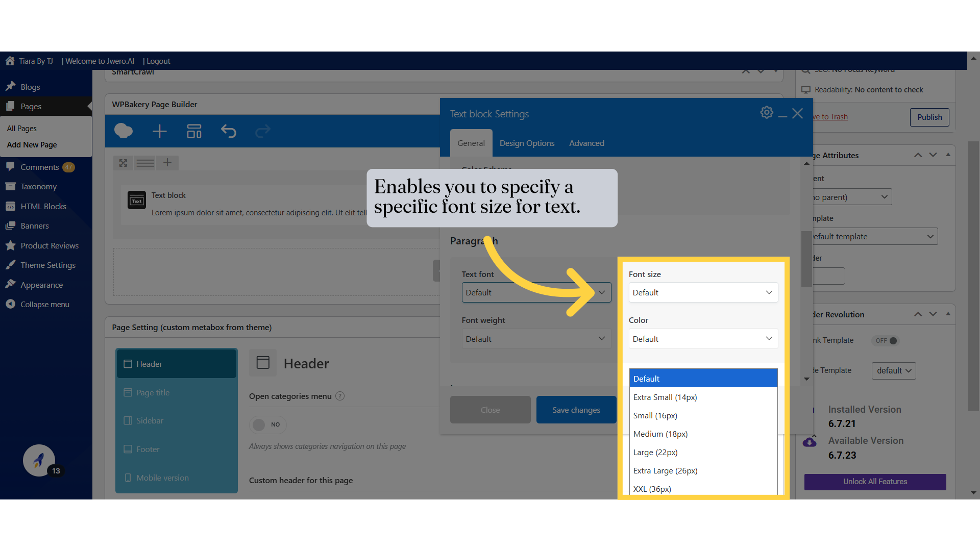Click the Add Element plus icon
This screenshot has height=551, width=980.
click(x=160, y=131)
